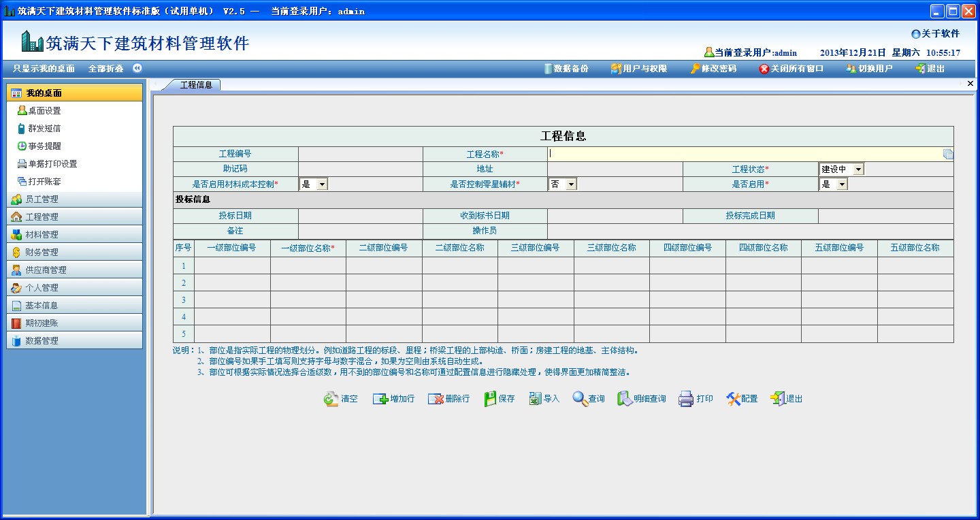Screen dimensions: 980x520
Task: Click the left tab scroll arrow
Action: coord(155,84)
